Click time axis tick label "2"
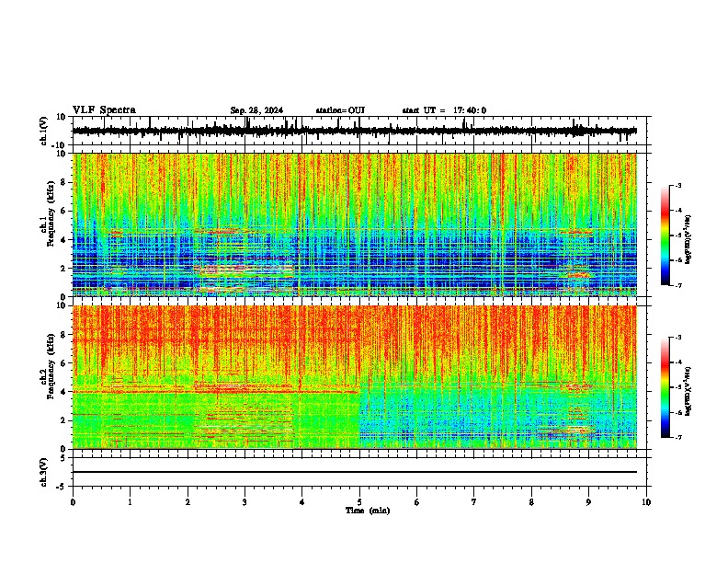 188,502
